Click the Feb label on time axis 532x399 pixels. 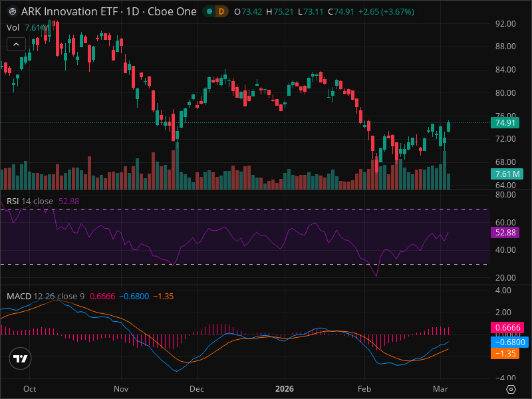click(x=364, y=389)
